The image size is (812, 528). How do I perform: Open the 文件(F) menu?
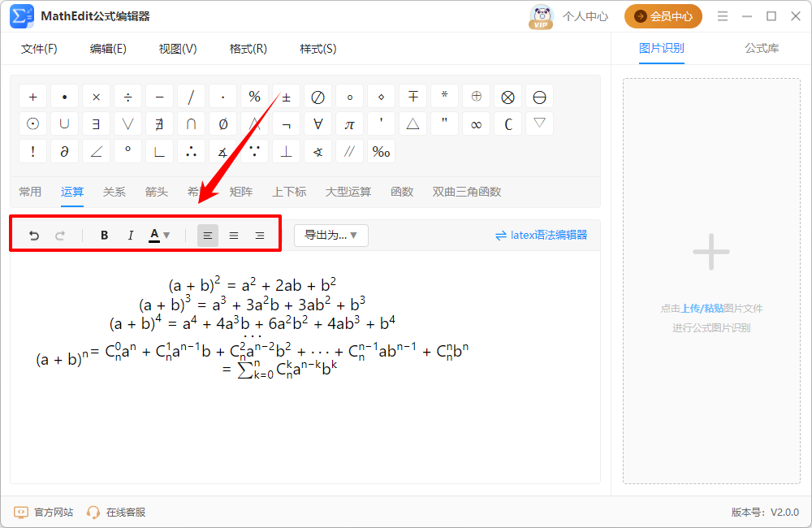pyautogui.click(x=39, y=49)
